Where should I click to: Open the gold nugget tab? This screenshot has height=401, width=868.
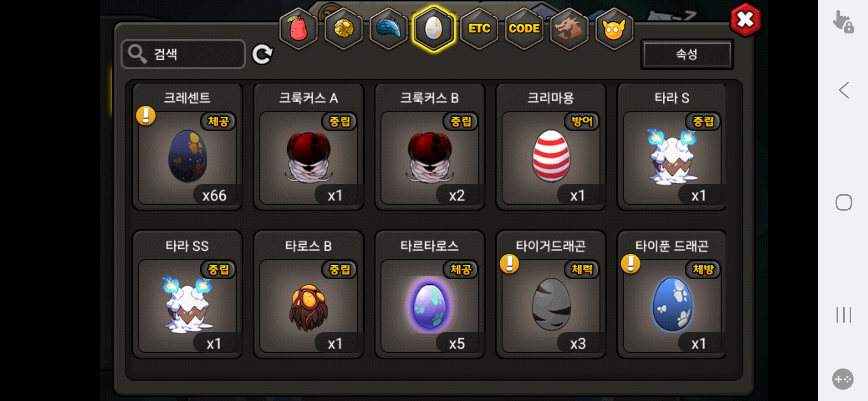(x=343, y=28)
